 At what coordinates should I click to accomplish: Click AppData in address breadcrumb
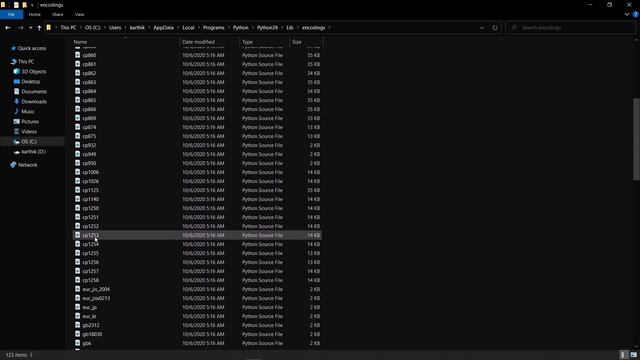164,28
